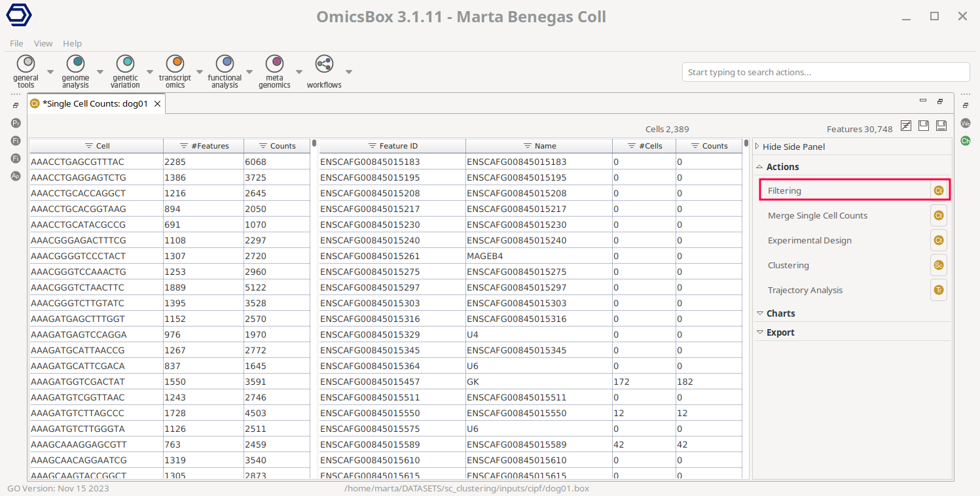The height and width of the screenshot is (496, 980).
Task: Click the green Ch icon in right sidebar
Action: click(966, 141)
